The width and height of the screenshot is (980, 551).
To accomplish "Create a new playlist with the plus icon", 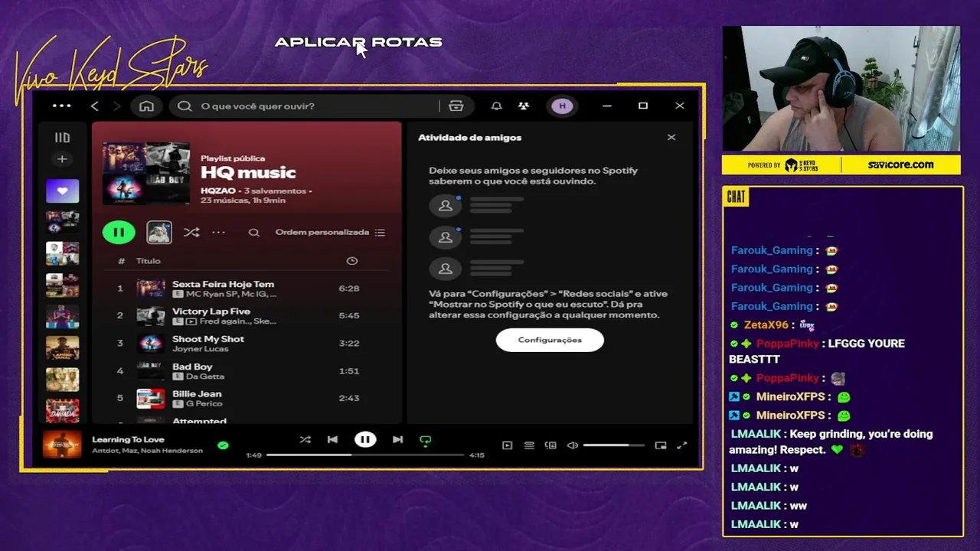I will pos(62,159).
